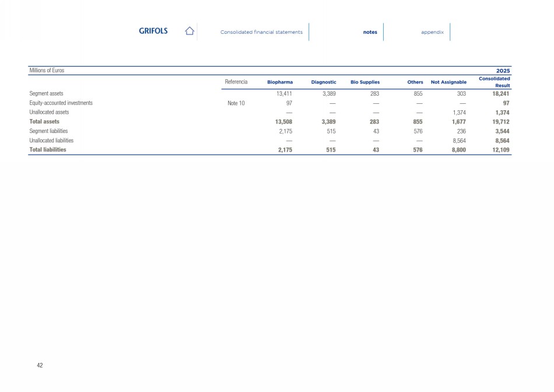Open the Note 10 reference
554x392 pixels.
(x=237, y=103)
